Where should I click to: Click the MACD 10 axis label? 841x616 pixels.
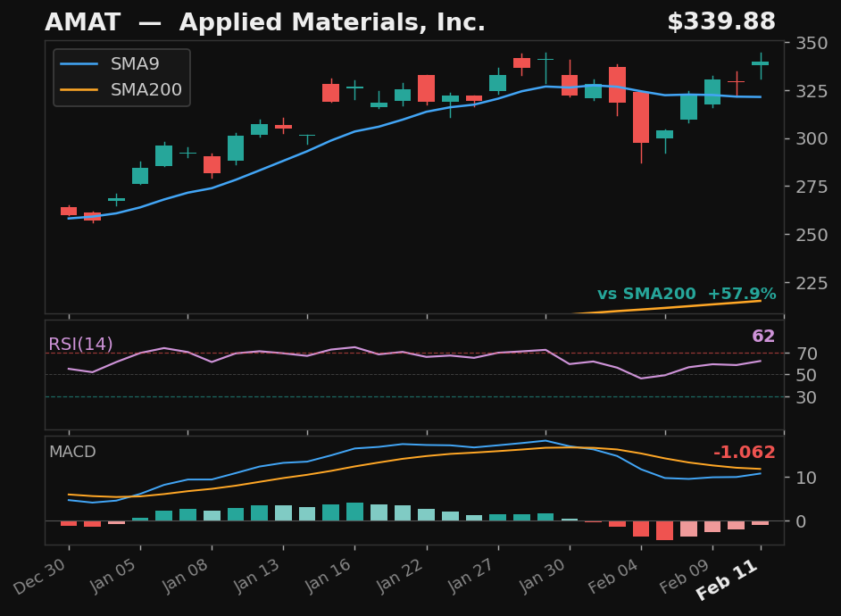pos(806,477)
